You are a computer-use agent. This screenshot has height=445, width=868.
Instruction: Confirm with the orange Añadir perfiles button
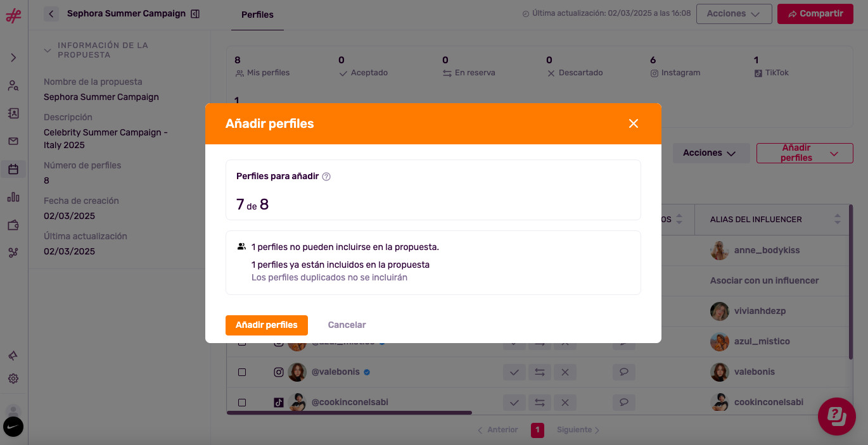pyautogui.click(x=267, y=325)
